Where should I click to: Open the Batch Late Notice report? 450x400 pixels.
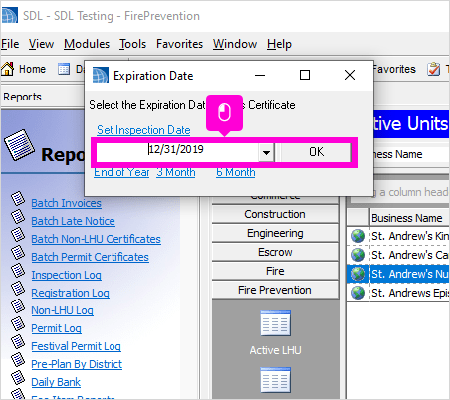(x=73, y=221)
